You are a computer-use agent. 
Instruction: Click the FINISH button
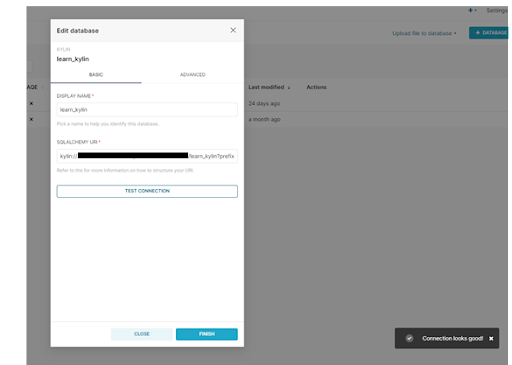[x=207, y=334]
